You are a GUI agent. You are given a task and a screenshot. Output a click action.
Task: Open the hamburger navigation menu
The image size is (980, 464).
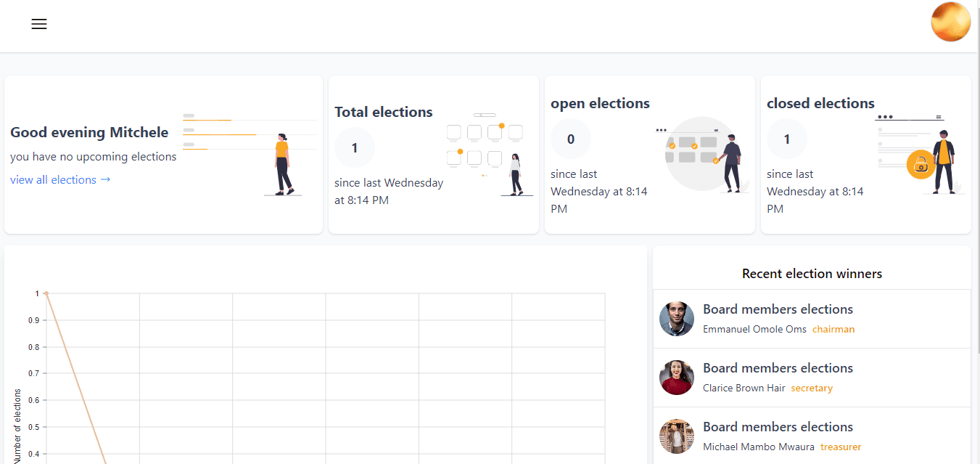pyautogui.click(x=38, y=24)
